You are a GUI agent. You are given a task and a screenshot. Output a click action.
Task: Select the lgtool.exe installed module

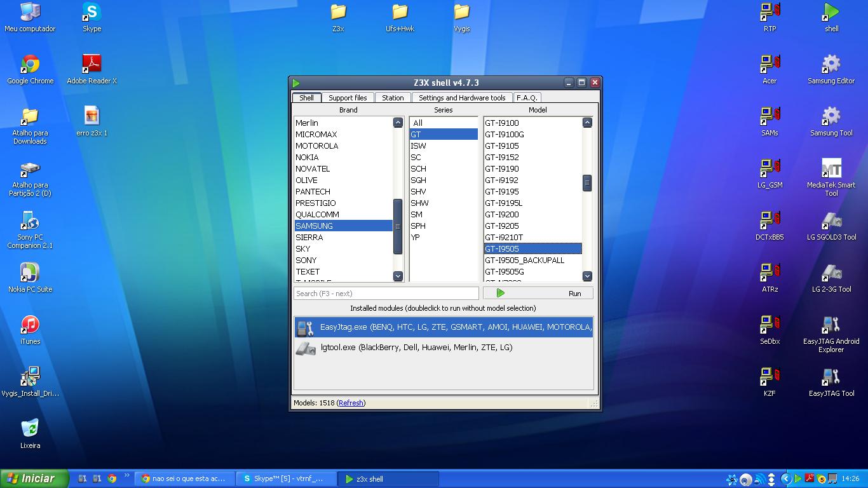(444, 348)
